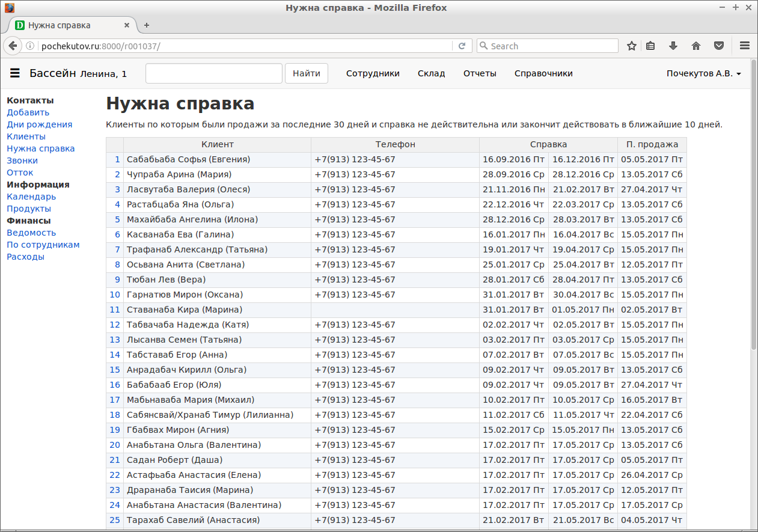Click row number 25 link

click(115, 520)
